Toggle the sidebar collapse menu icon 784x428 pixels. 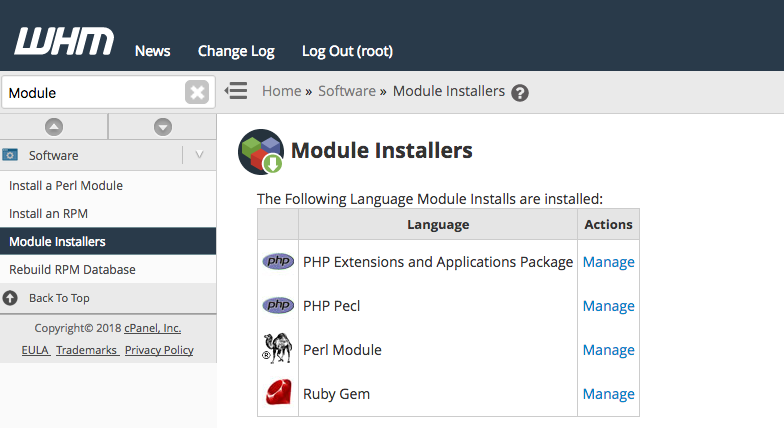point(236,91)
